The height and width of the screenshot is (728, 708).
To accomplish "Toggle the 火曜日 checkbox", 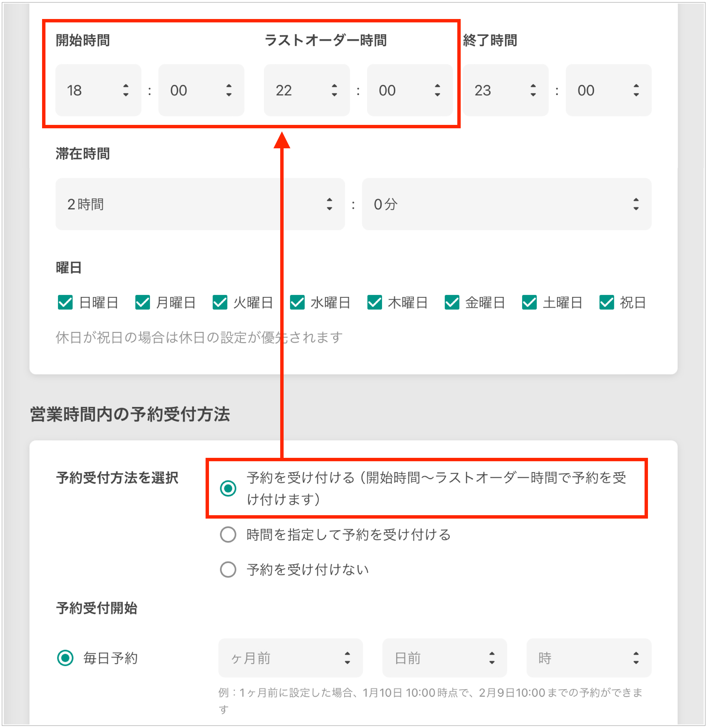I will pos(220,302).
